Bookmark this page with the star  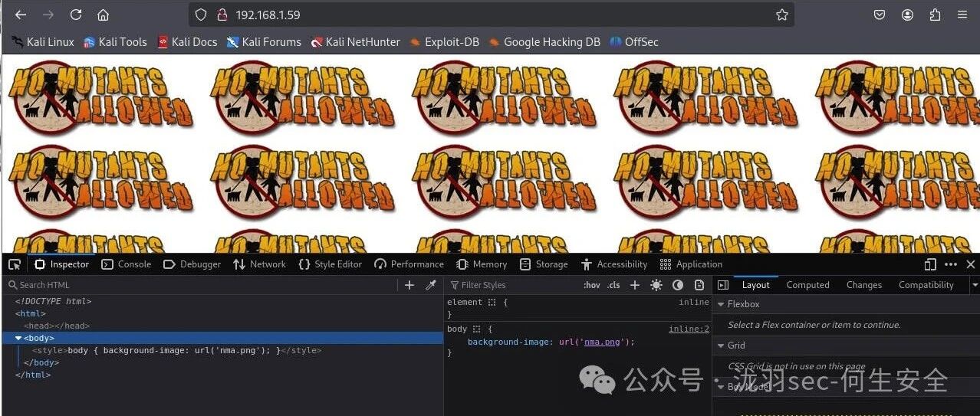pyautogui.click(x=781, y=15)
